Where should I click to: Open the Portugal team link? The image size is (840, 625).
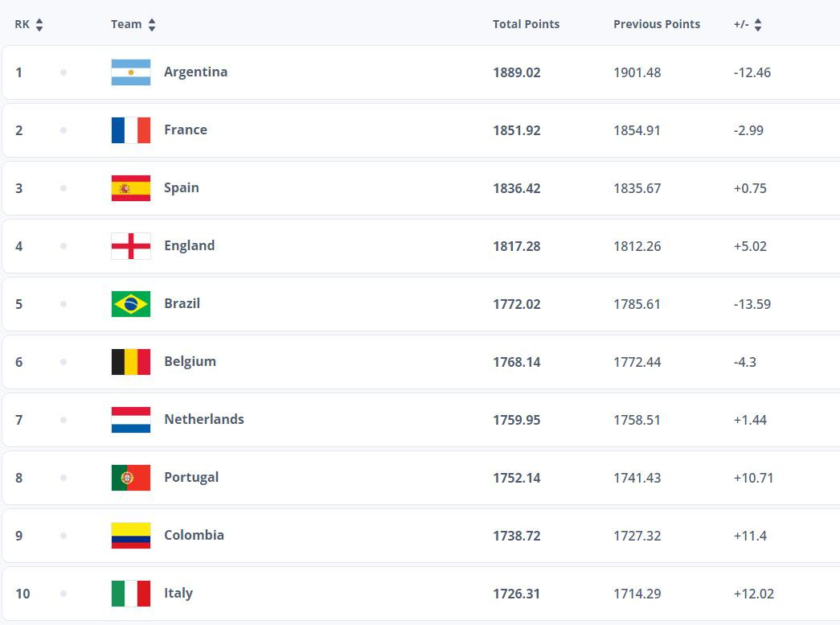[191, 478]
